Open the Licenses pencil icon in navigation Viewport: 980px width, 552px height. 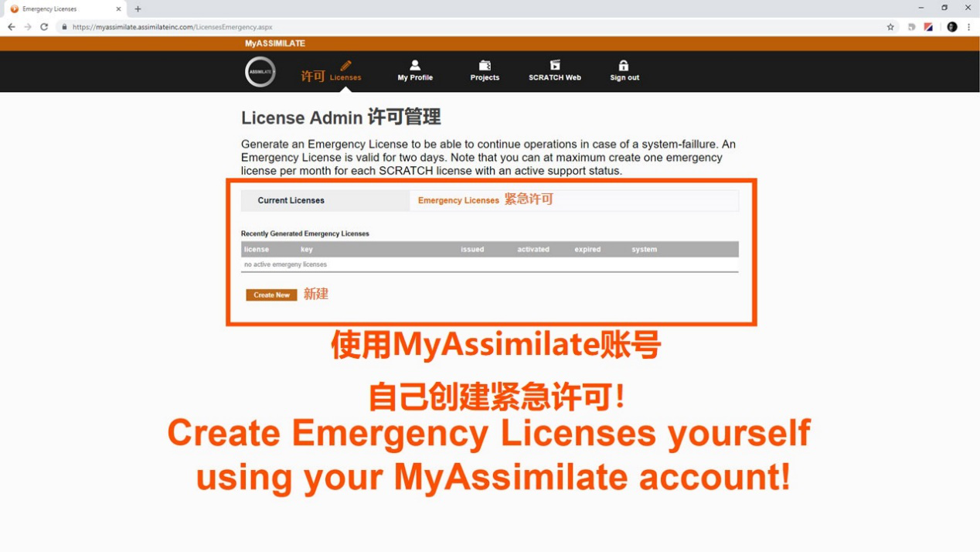coord(345,66)
